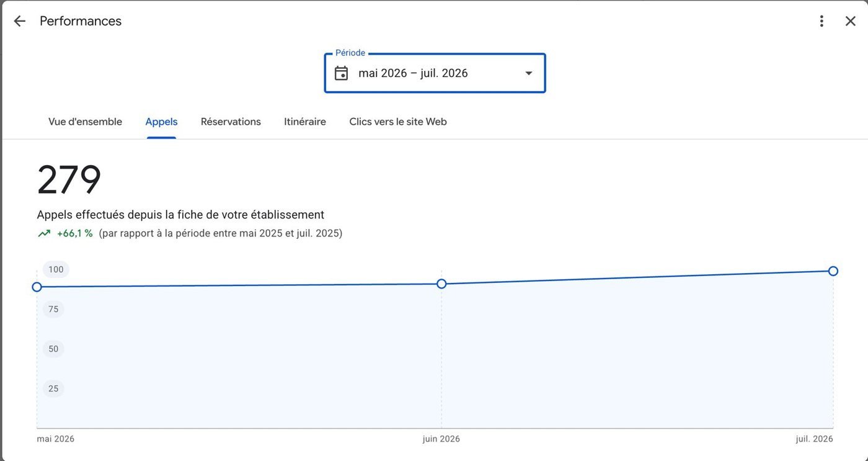
Task: Click the comparison period text in parentheses
Action: [221, 233]
